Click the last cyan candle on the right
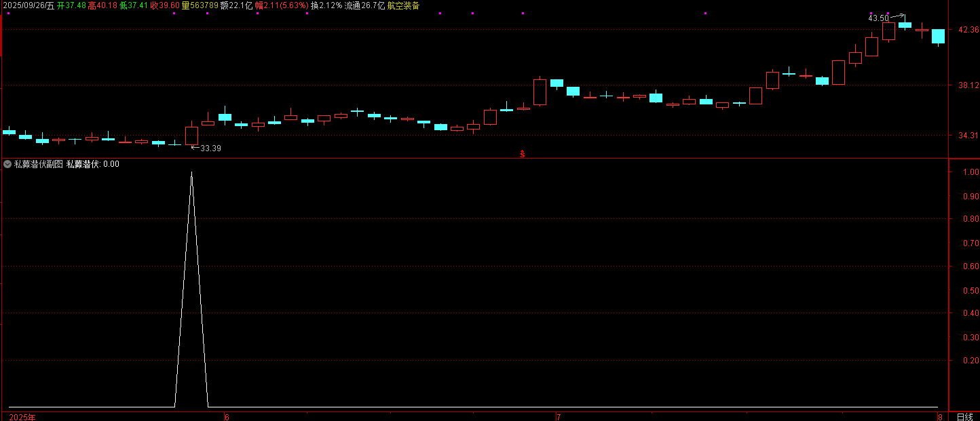The height and width of the screenshot is (421, 980). pyautogui.click(x=938, y=37)
